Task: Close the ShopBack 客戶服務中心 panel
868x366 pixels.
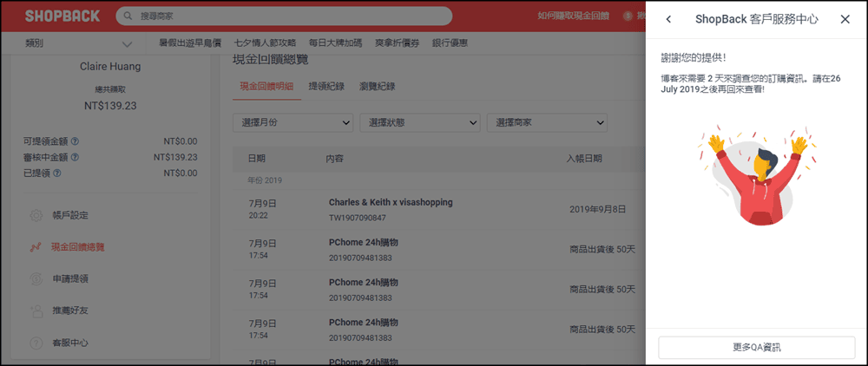Action: tap(845, 19)
